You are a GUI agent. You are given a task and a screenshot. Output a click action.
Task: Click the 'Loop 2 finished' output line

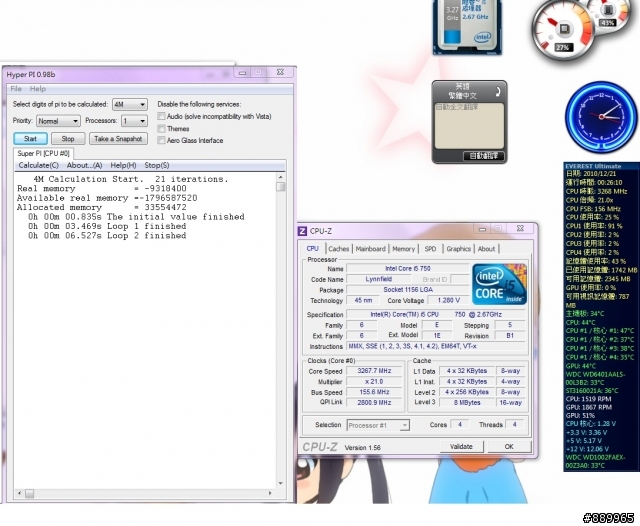click(107, 236)
